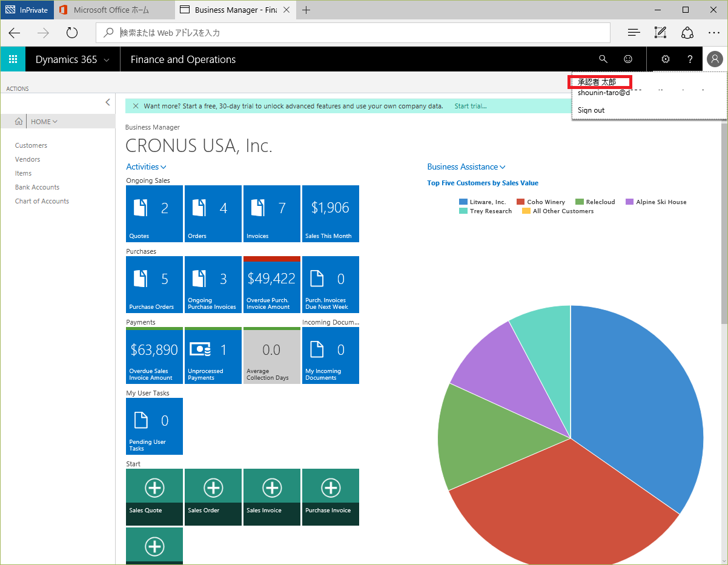Click the Litware, Inc. legend swatch
The height and width of the screenshot is (565, 728).
pos(463,202)
